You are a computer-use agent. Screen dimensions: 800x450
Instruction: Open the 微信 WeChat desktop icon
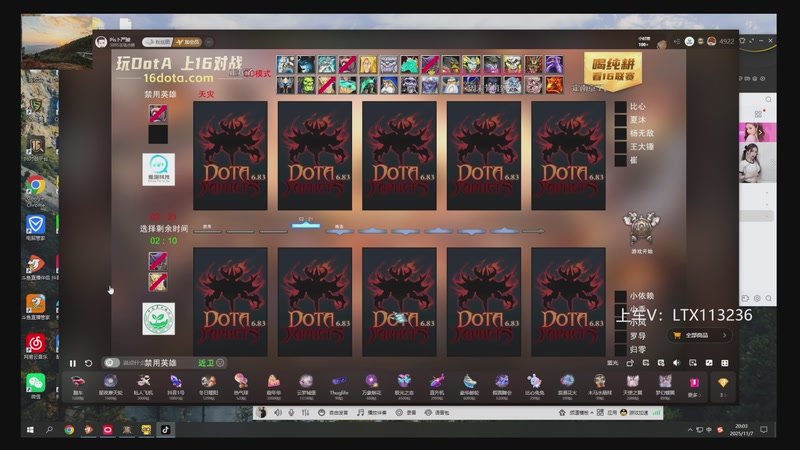click(35, 386)
